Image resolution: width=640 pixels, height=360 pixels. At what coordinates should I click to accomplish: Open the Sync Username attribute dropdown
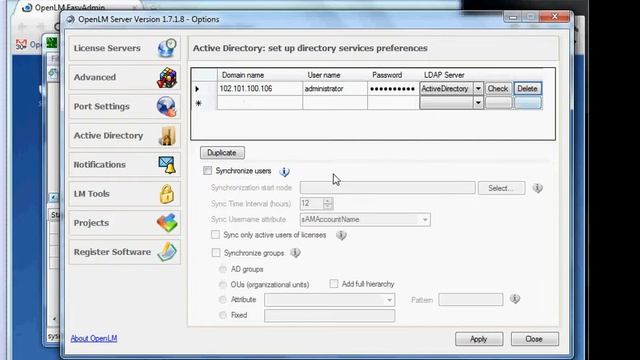(x=425, y=220)
